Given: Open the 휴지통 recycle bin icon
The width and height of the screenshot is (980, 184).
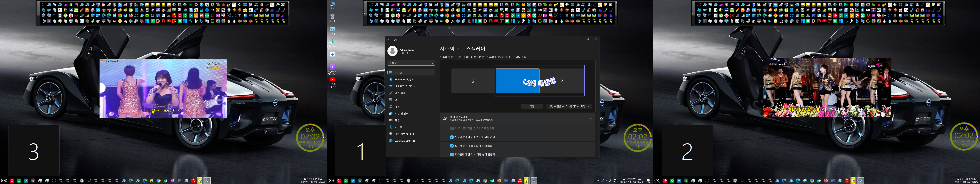Looking at the screenshot, I should click(332, 18).
